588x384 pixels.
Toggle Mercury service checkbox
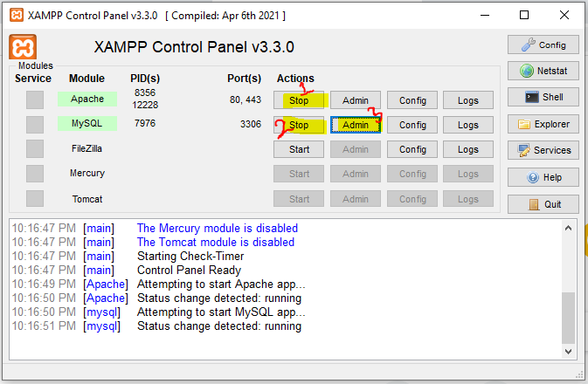tap(35, 174)
